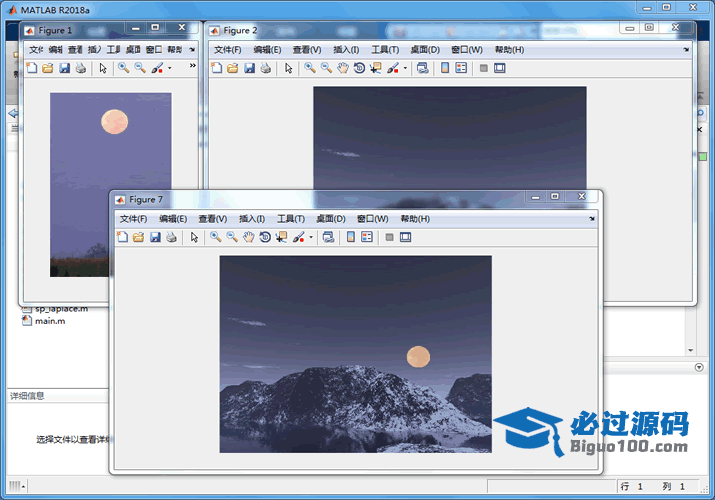The height and width of the screenshot is (500, 715).
Task: Click Print icon in Figure 2 toolbar
Action: [265, 68]
